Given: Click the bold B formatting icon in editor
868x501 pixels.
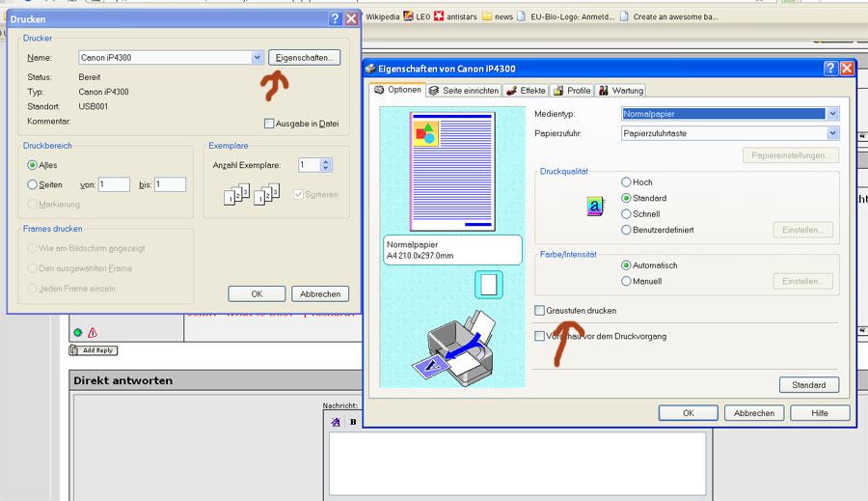Looking at the screenshot, I should pos(353,422).
